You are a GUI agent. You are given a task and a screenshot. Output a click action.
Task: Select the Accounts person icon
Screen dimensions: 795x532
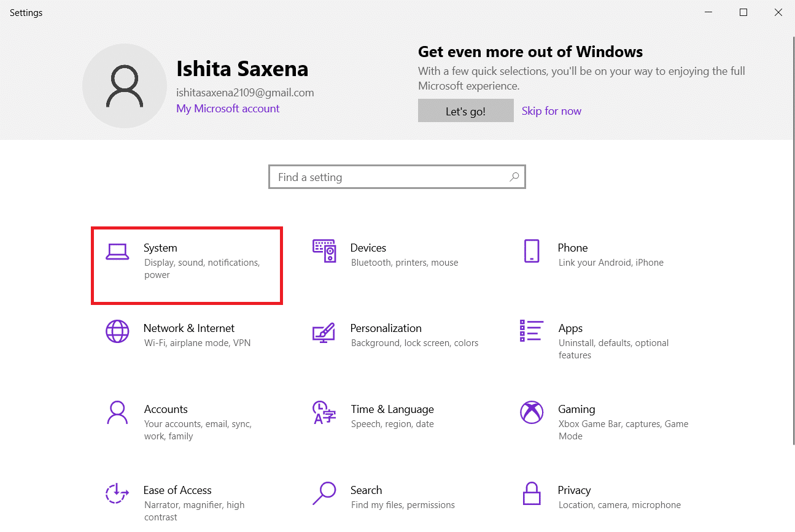[117, 412]
